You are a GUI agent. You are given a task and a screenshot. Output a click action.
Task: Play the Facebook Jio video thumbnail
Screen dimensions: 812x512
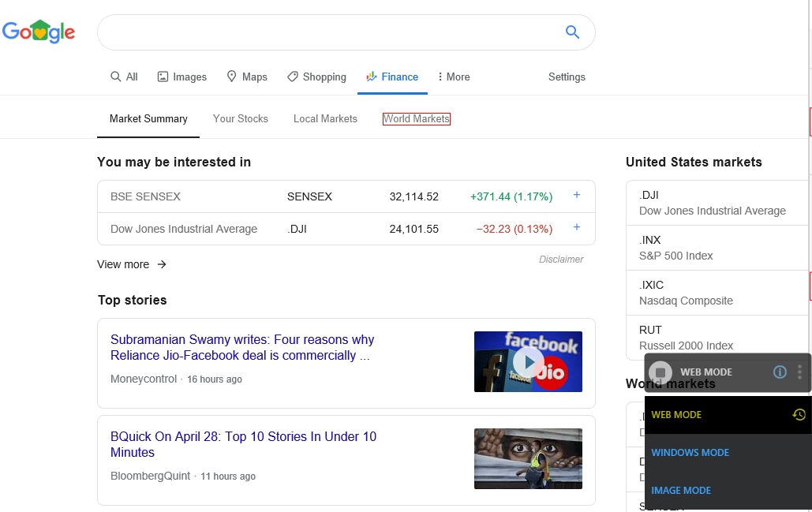528,361
